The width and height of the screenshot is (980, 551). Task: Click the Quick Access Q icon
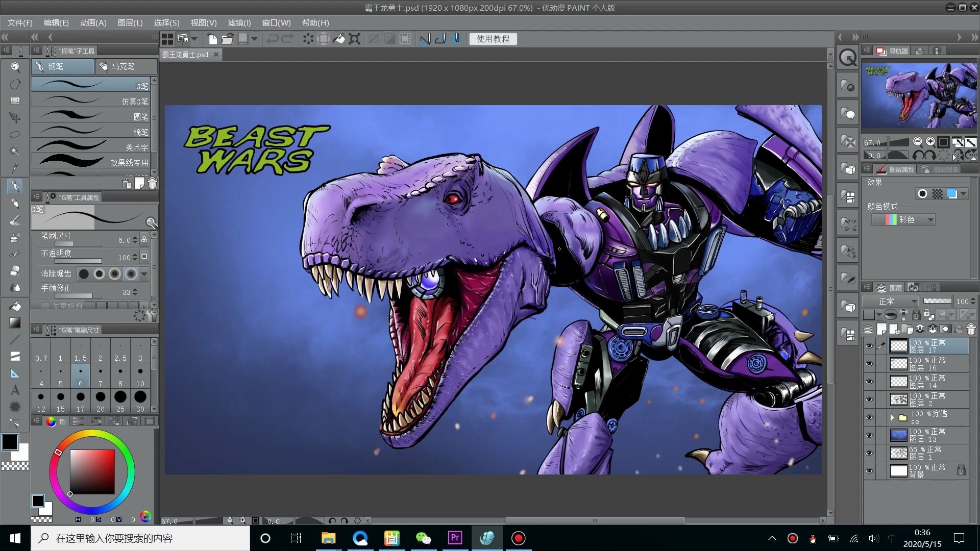(x=848, y=58)
